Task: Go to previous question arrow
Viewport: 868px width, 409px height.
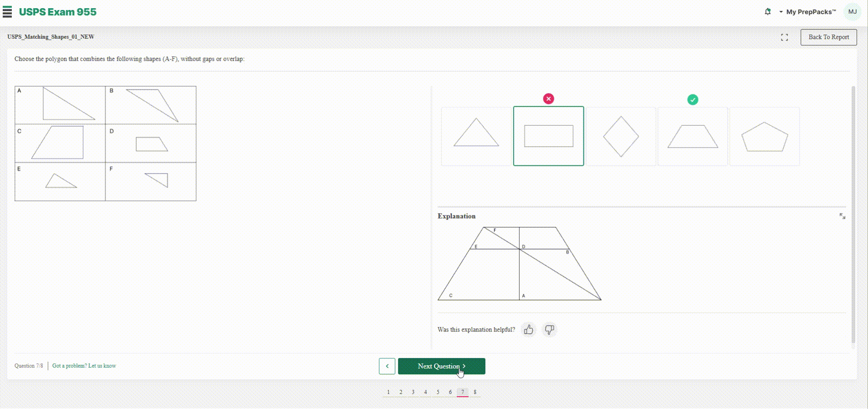Action: point(387,366)
